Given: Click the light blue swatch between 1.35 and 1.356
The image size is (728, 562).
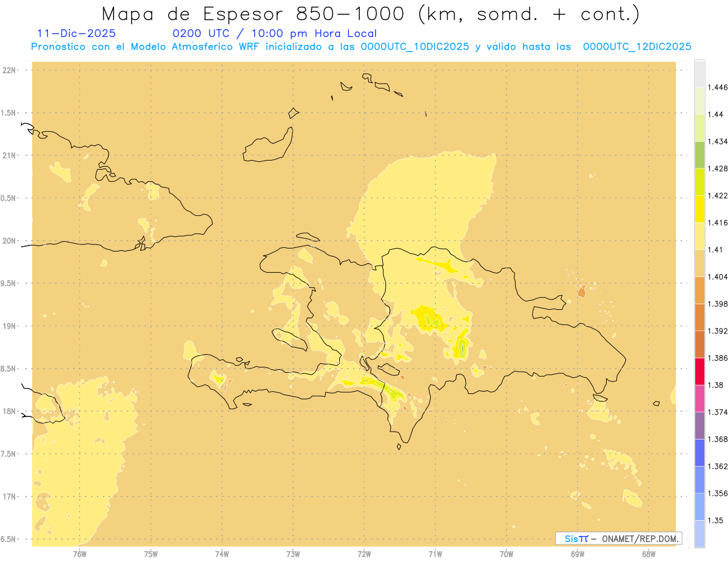Looking at the screenshot, I should tap(699, 507).
